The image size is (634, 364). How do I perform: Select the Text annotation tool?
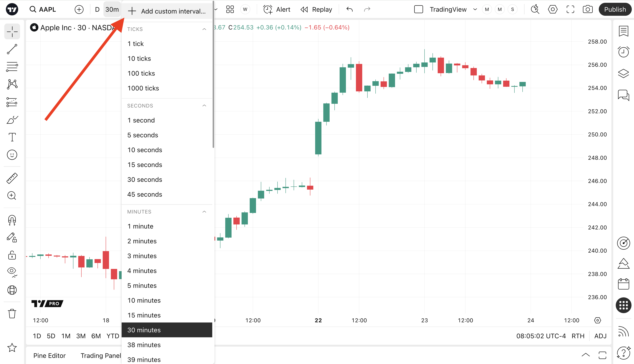(12, 137)
